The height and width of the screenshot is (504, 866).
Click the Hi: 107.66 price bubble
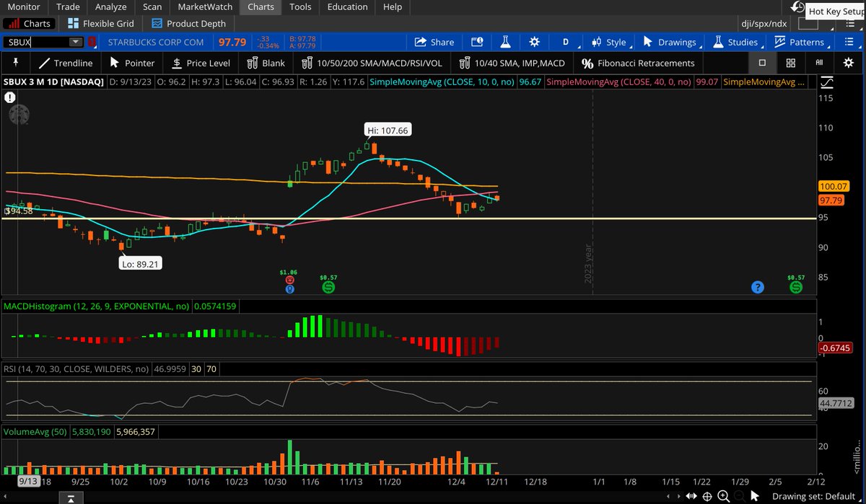coord(387,131)
